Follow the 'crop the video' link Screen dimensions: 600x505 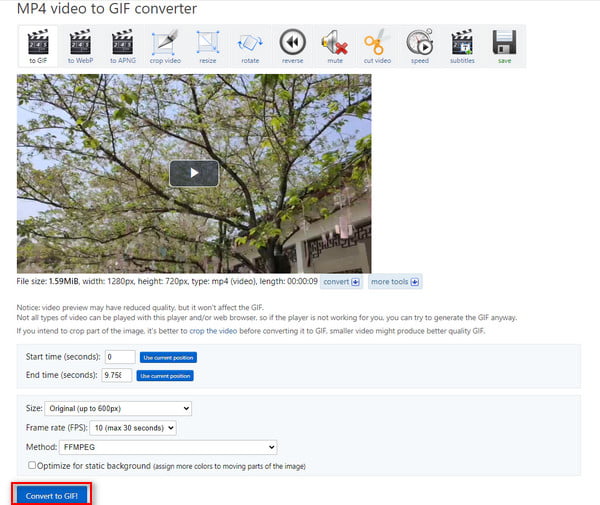[213, 331]
